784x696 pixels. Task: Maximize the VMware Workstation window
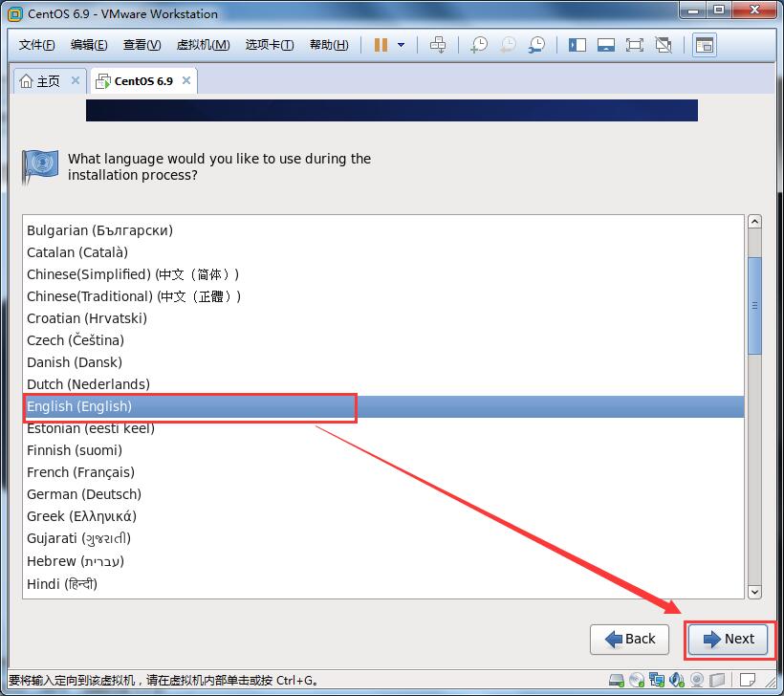coord(719,11)
